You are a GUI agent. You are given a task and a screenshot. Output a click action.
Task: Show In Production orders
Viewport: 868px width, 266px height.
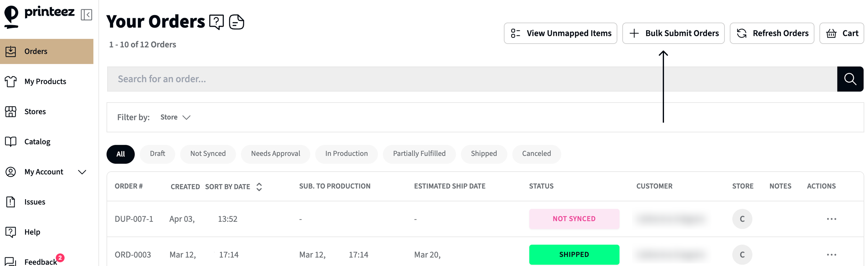click(x=346, y=154)
